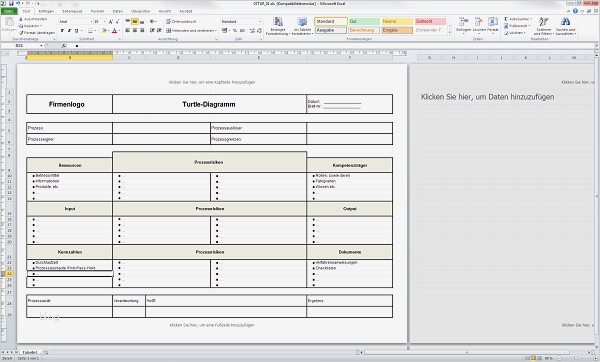The height and width of the screenshot is (362, 600).
Task: Click the zoom slider in status bar
Action: click(576, 358)
